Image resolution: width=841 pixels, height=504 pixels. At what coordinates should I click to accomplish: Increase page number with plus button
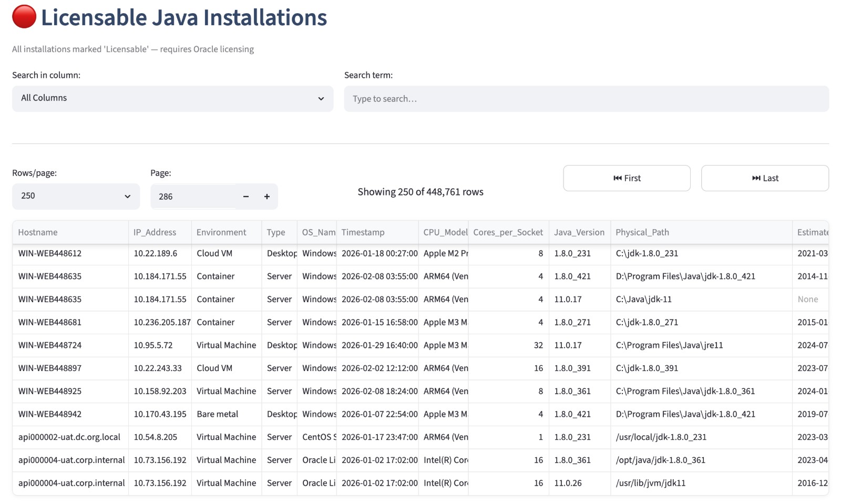(267, 197)
